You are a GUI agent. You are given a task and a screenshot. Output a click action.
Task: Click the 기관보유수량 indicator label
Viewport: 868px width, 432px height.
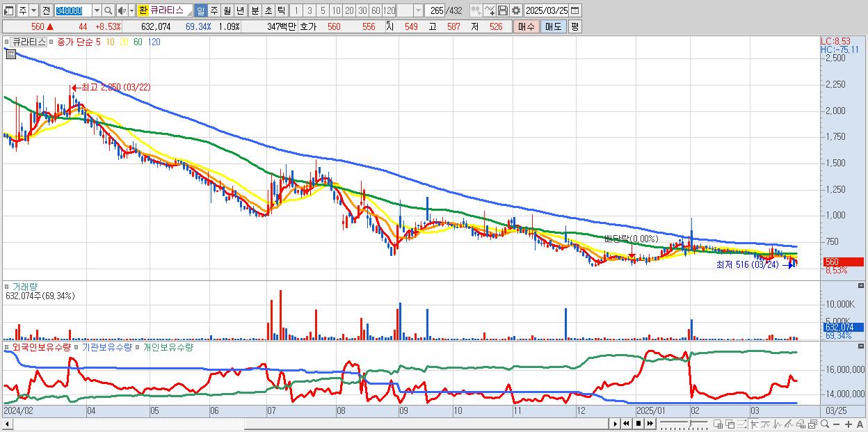point(107,346)
